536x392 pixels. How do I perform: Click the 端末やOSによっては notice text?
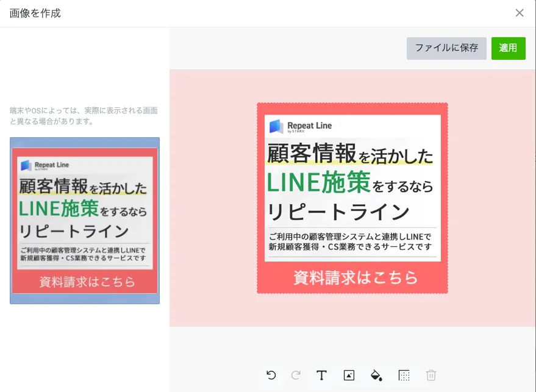click(84, 116)
